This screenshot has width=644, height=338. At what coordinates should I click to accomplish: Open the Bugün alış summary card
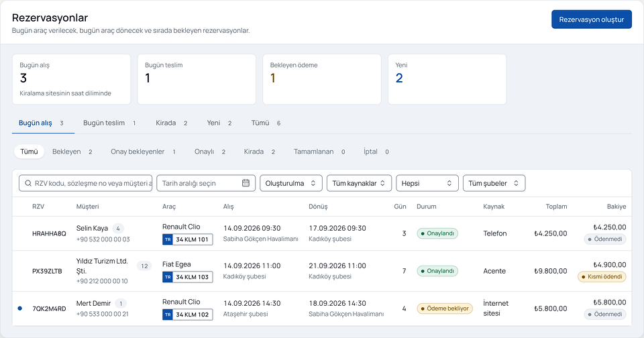(x=72, y=79)
